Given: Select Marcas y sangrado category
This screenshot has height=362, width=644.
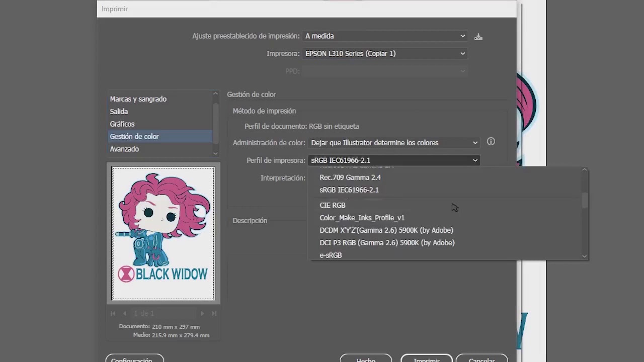Looking at the screenshot, I should click(x=159, y=99).
